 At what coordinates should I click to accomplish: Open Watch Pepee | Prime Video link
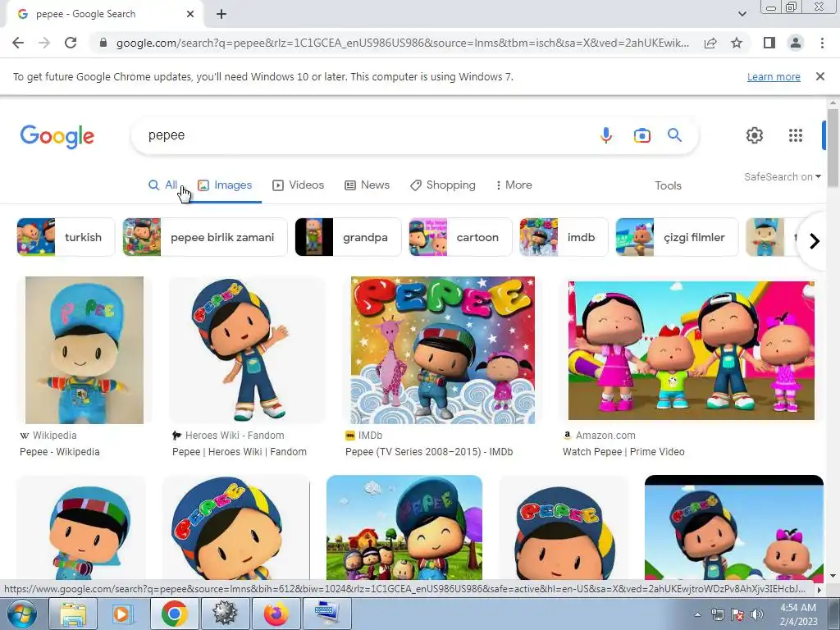[623, 452]
